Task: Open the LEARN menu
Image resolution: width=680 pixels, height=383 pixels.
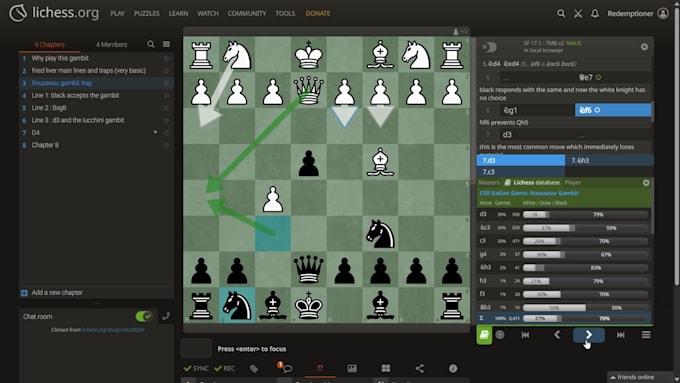Action: click(x=178, y=13)
